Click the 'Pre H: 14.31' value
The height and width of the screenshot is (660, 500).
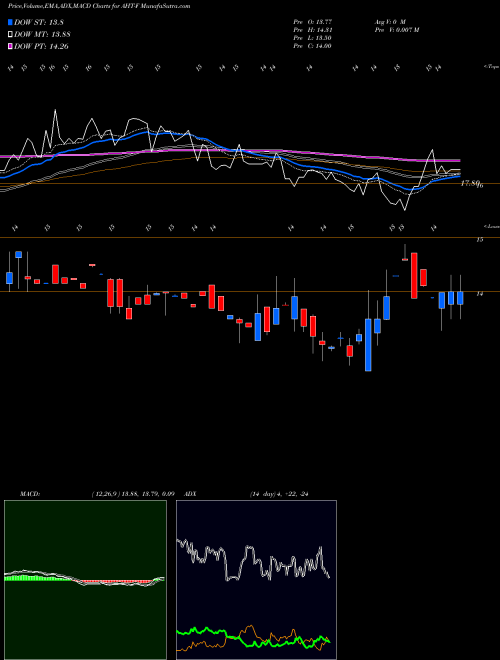point(313,30)
